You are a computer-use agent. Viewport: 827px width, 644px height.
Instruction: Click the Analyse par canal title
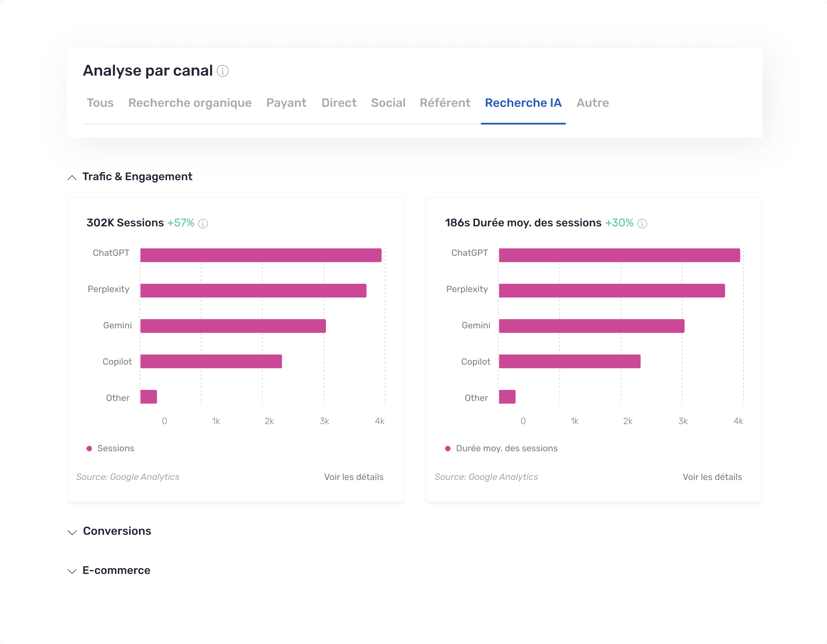148,71
